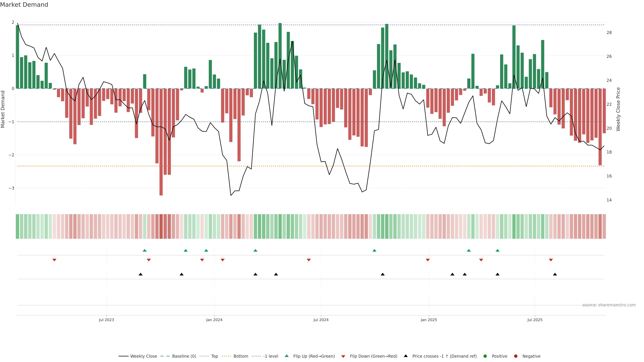Click the -1 level legend entry
Image resolution: width=644 pixels, height=362 pixels.
(271, 356)
